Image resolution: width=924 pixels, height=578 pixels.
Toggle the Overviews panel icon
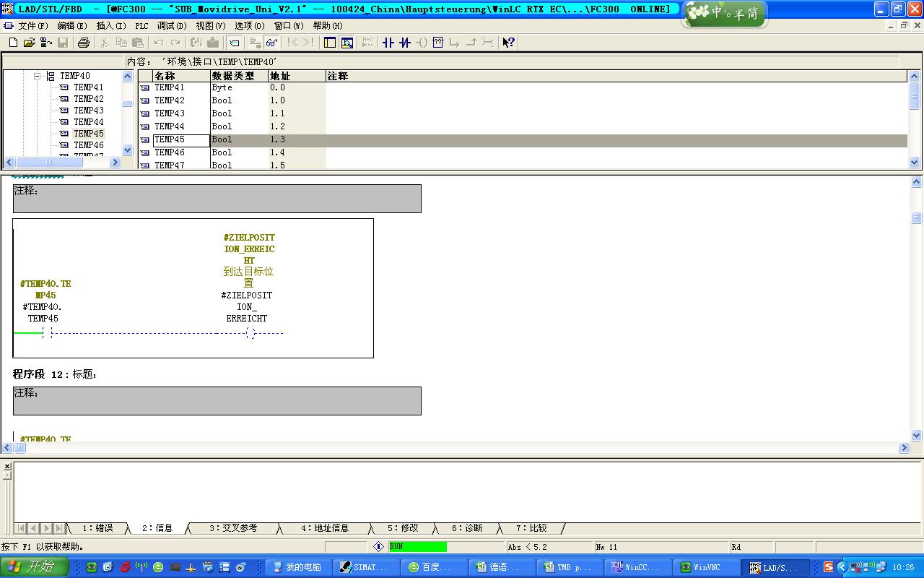click(330, 43)
